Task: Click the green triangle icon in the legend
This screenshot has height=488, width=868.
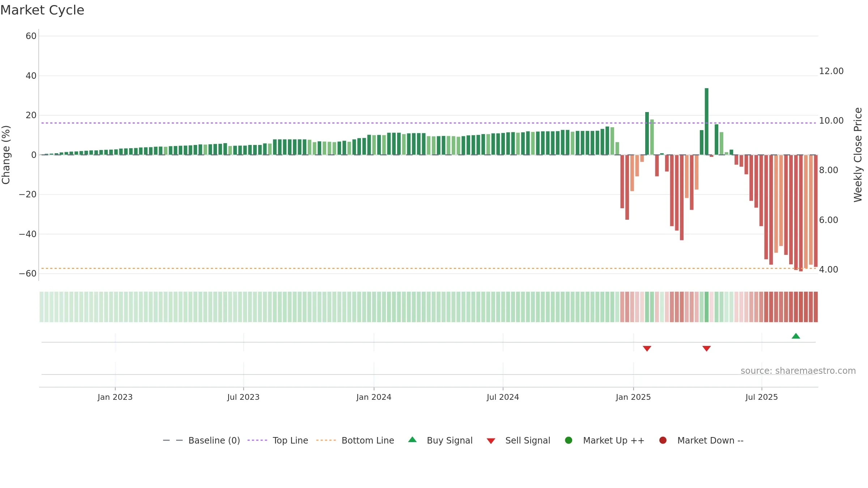Action: coord(412,440)
